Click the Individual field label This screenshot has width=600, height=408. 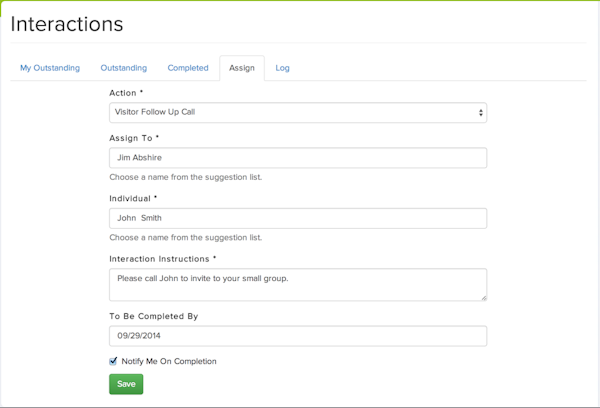133,199
